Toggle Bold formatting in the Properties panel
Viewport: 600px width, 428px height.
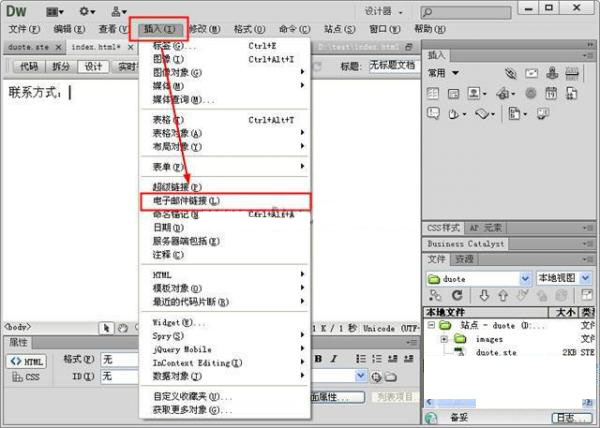(320, 360)
